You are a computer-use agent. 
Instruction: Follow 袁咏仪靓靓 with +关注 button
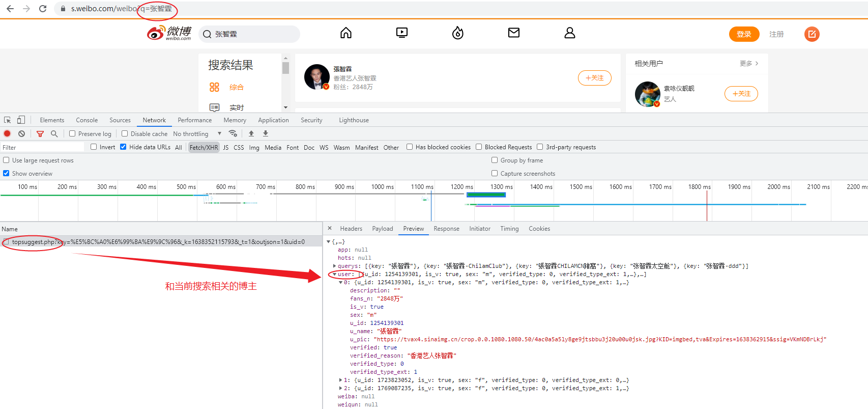(741, 94)
